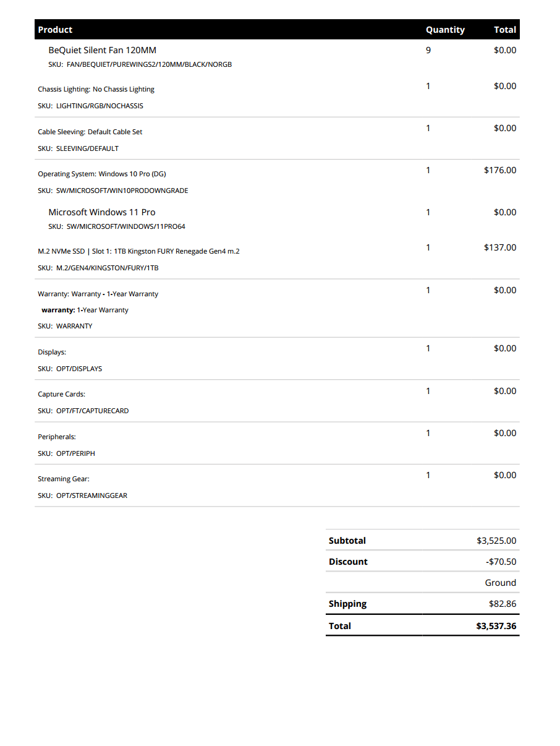Click the Streaming Gear: row label

64,479
